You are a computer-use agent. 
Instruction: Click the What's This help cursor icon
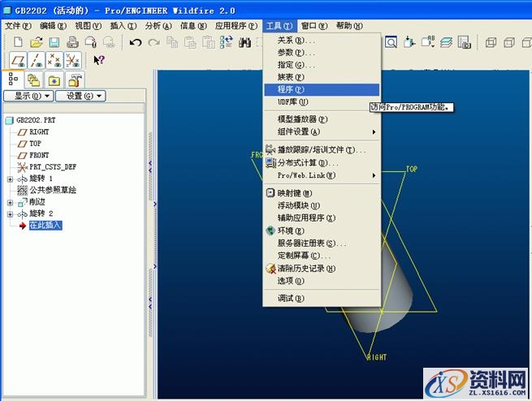pyautogui.click(x=99, y=60)
